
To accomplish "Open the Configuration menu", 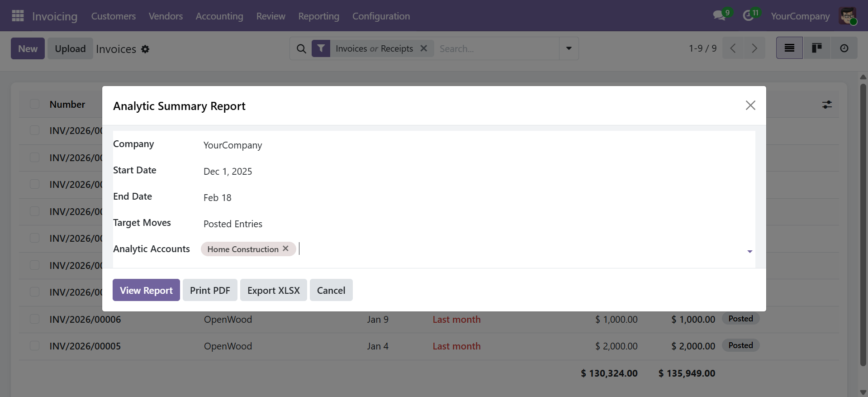I will [381, 16].
